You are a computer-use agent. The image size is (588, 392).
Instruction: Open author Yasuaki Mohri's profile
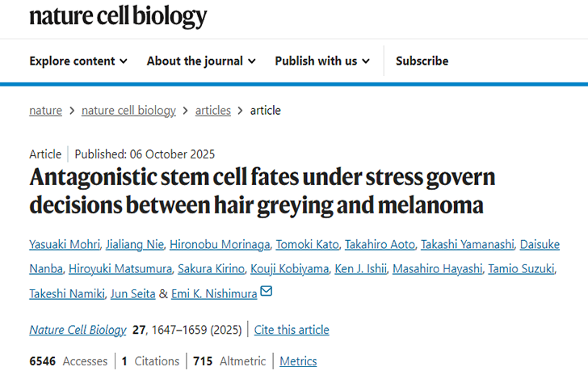click(65, 245)
